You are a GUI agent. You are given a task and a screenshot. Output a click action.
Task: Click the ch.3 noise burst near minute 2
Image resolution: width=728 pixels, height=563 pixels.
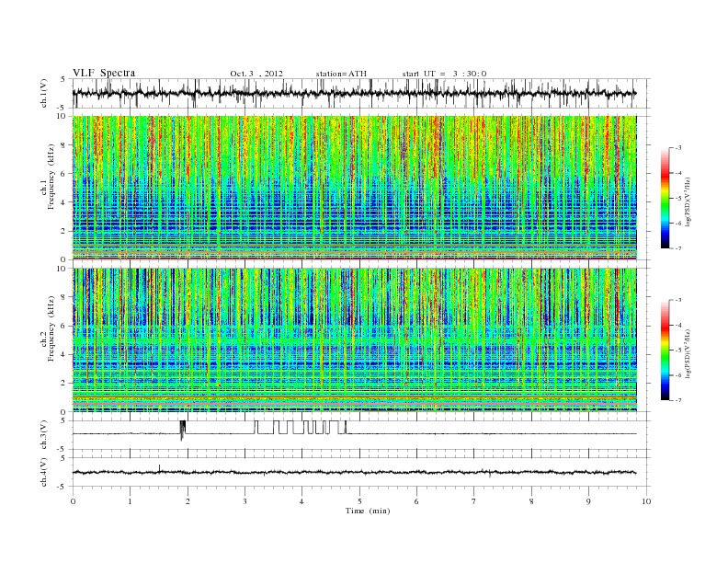[x=183, y=431]
